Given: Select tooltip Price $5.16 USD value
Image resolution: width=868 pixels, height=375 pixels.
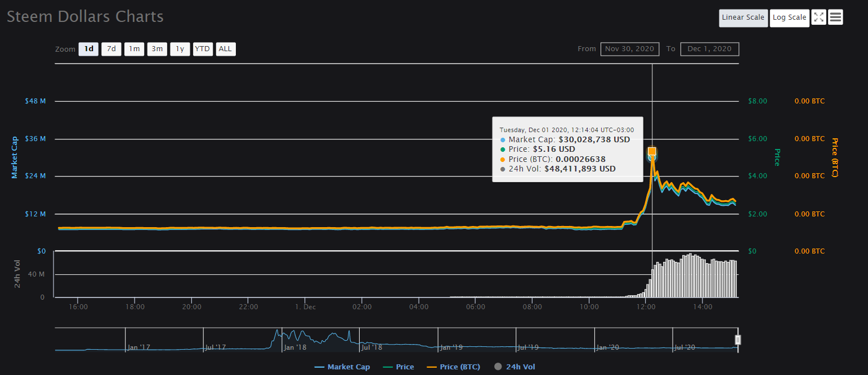Looking at the screenshot, I should tap(554, 150).
